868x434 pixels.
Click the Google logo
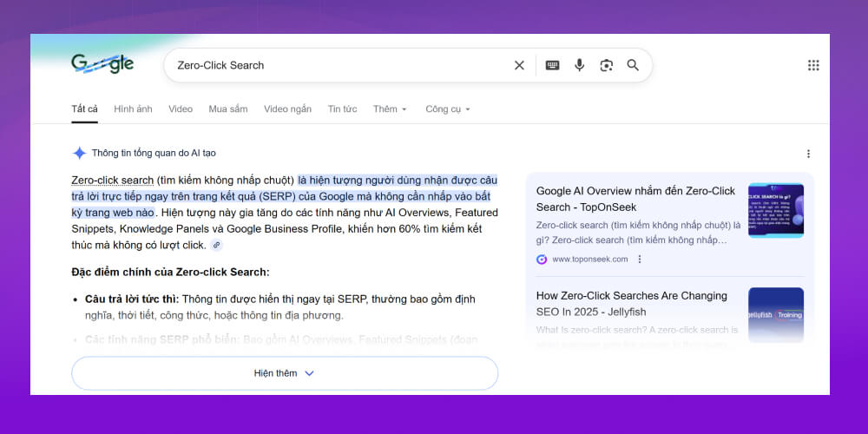[102, 64]
